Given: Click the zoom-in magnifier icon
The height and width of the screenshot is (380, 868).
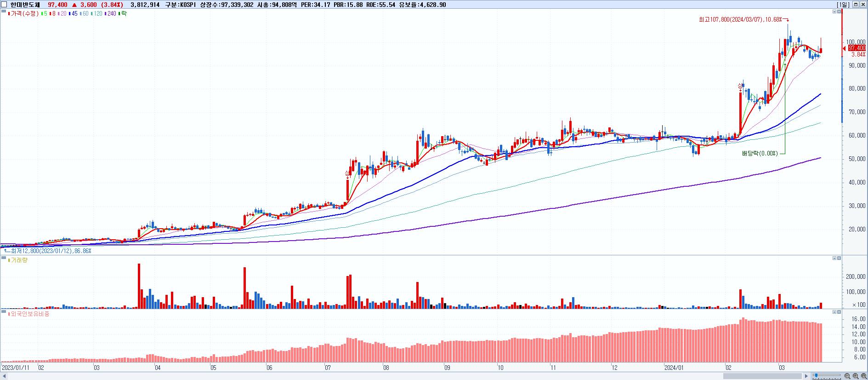Looking at the screenshot, I should click(x=856, y=376).
